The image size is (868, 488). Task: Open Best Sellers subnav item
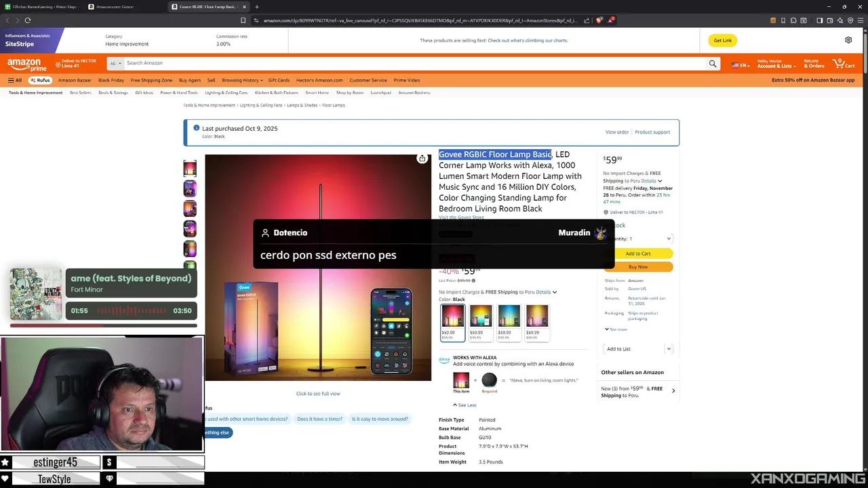80,92
